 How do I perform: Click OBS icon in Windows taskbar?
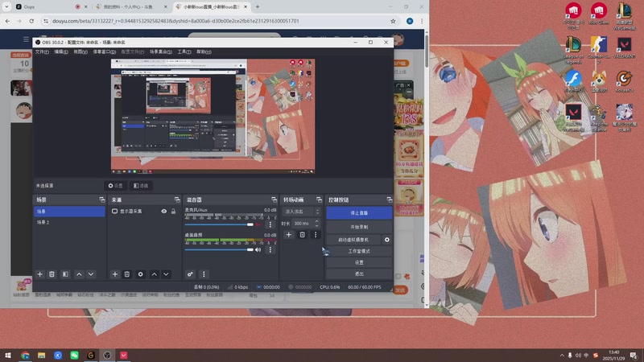[x=107, y=355]
